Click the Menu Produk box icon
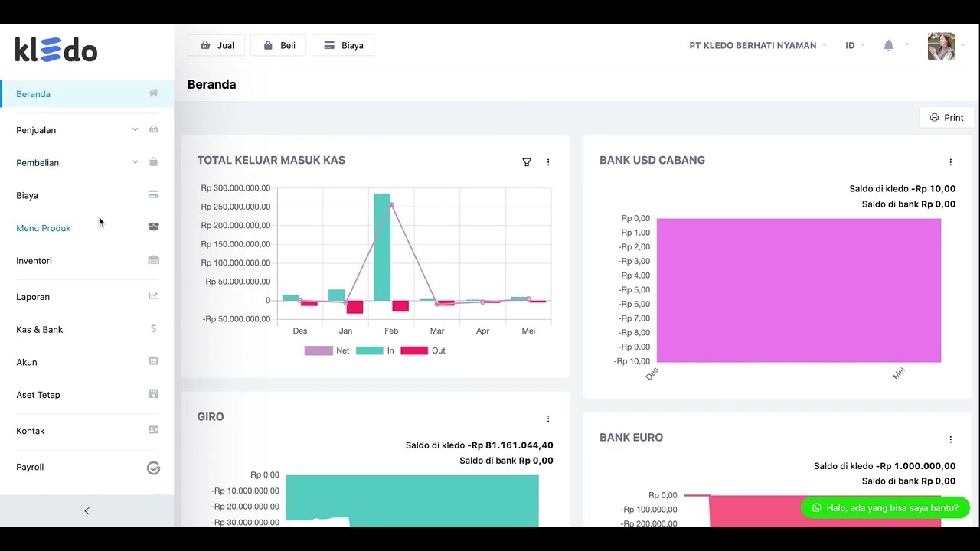 [x=153, y=227]
